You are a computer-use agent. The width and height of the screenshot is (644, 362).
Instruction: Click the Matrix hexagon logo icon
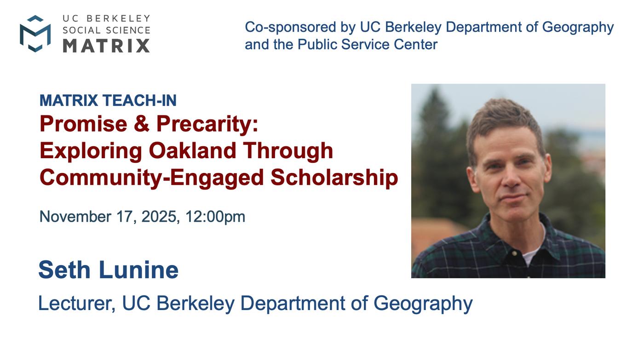[x=35, y=34]
